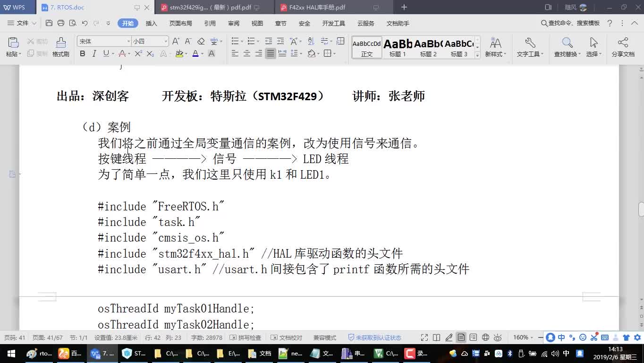Switch to web layout view in status bar
The width and height of the screenshot is (644, 363).
(485, 337)
